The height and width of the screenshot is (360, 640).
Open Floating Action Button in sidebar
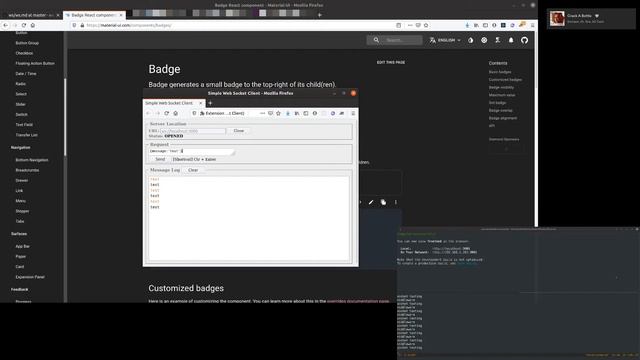[x=35, y=63]
